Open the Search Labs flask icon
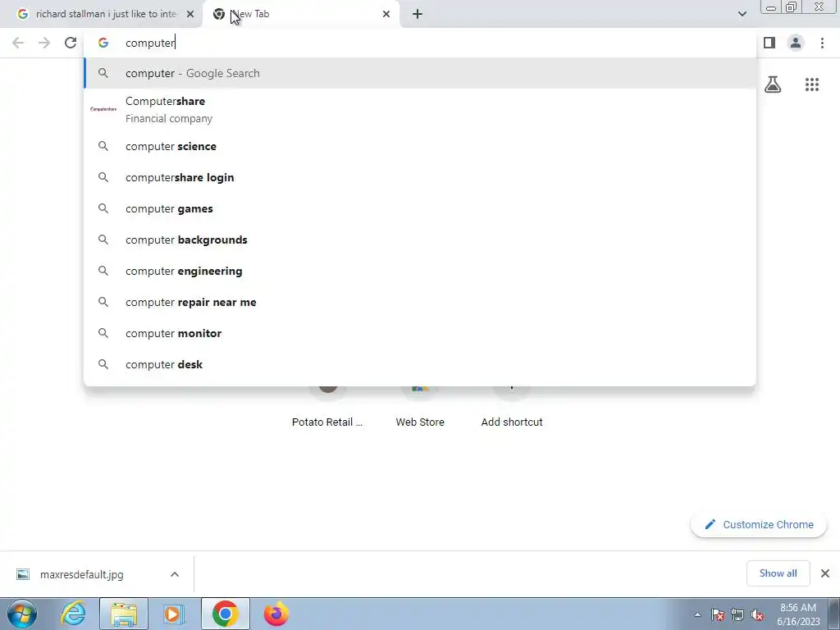840x630 pixels. click(773, 84)
